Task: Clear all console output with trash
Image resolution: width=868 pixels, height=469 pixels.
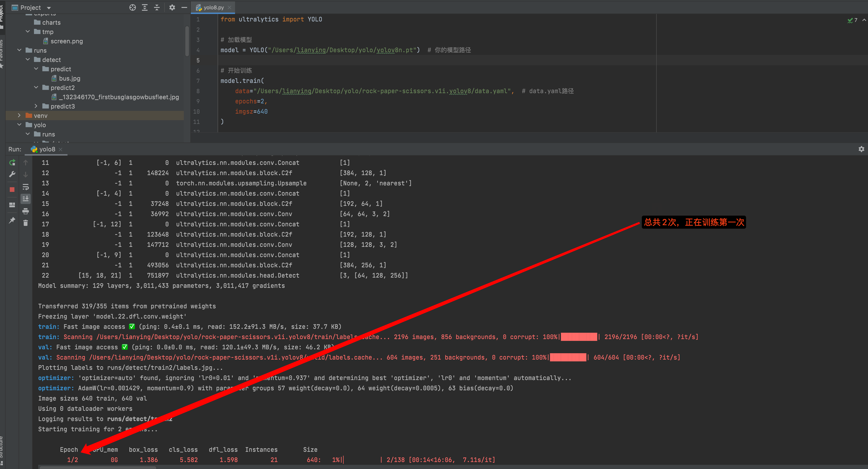Action: pyautogui.click(x=26, y=223)
